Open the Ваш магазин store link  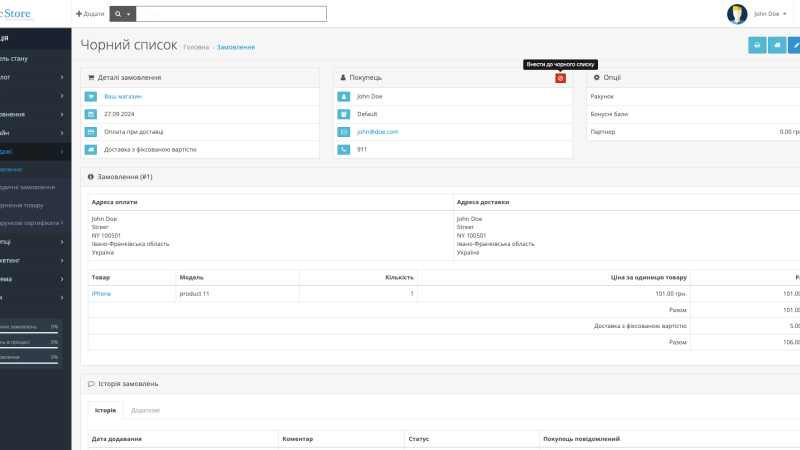[123, 96]
